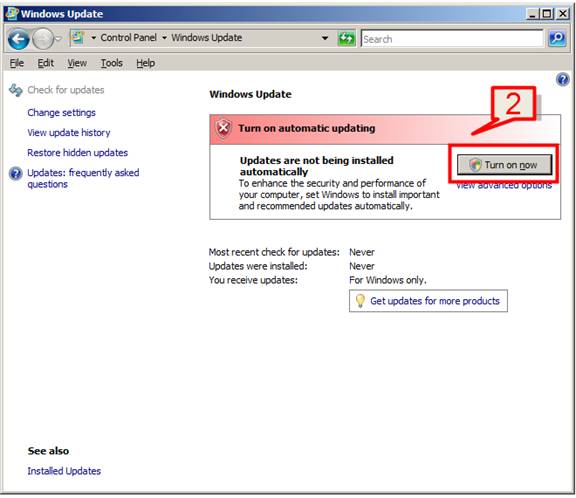This screenshot has width=576, height=498.
Task: Open the Installed Updates link
Action: coord(64,471)
